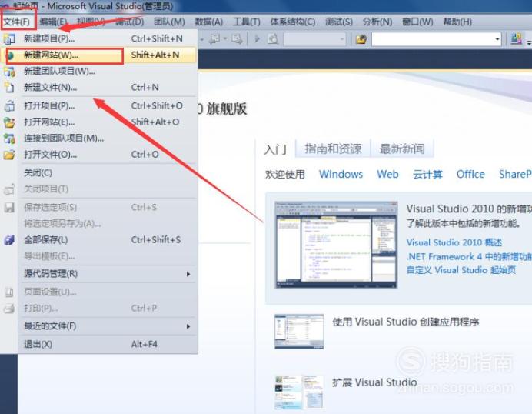532x414 pixels.
Task: Open the find combo box dropdown arrow
Action: 497,39
